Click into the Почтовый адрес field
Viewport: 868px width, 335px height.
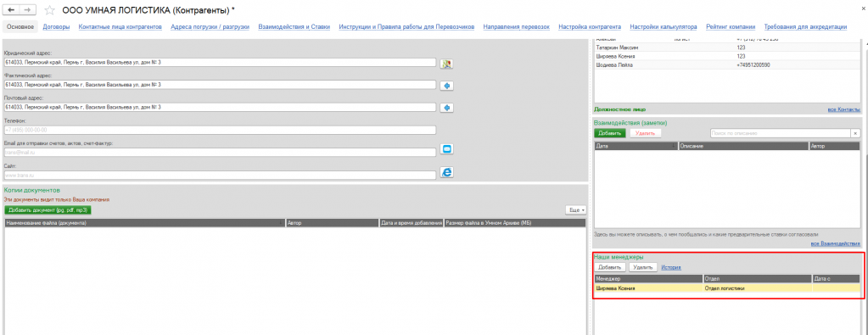click(x=220, y=107)
